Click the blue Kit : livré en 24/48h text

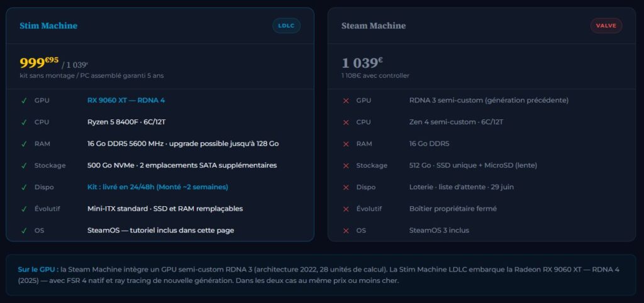point(158,187)
